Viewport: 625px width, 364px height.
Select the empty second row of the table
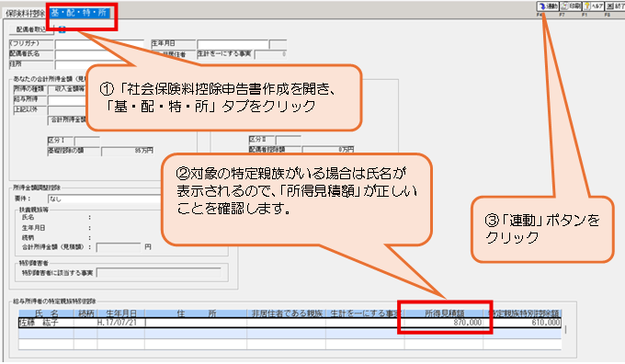pyautogui.click(x=290, y=334)
